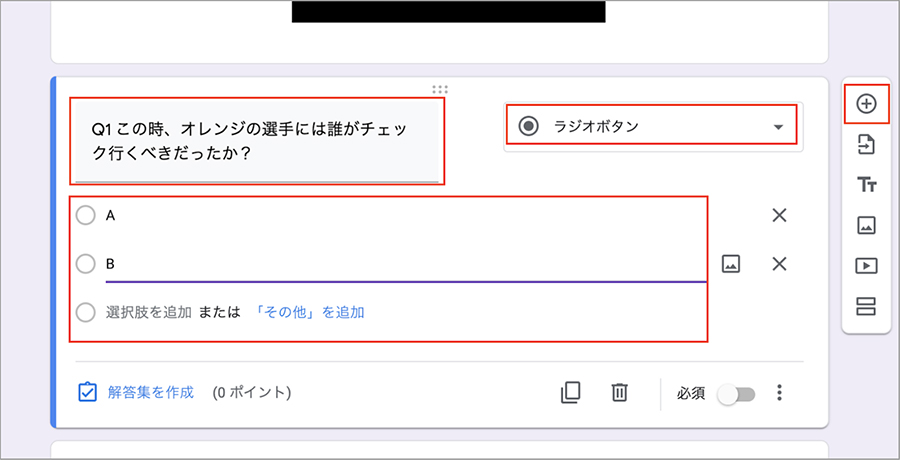Remove option A with its X icon
The height and width of the screenshot is (460, 900).
(x=780, y=215)
